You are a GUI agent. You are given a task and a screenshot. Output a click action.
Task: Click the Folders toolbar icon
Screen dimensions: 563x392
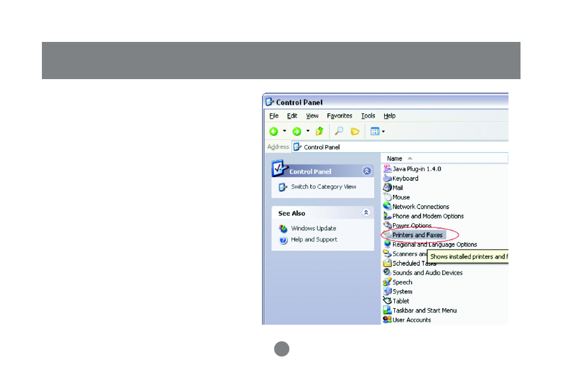(355, 132)
